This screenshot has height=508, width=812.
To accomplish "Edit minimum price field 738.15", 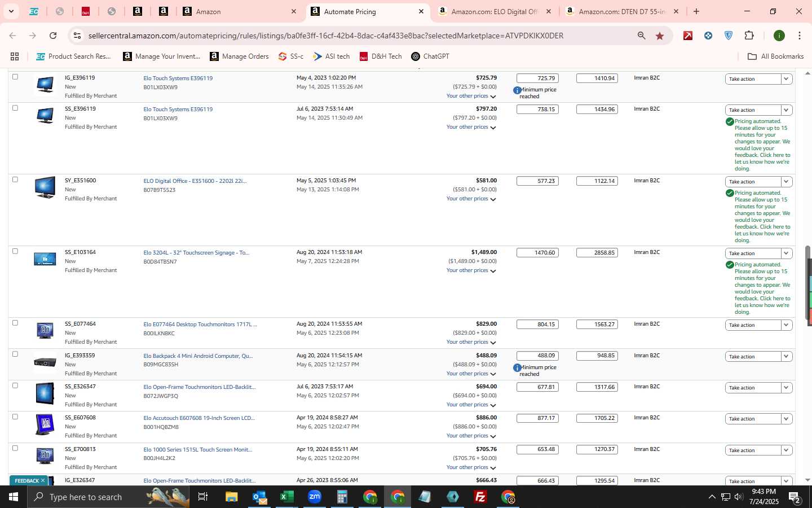I will 537,110.
